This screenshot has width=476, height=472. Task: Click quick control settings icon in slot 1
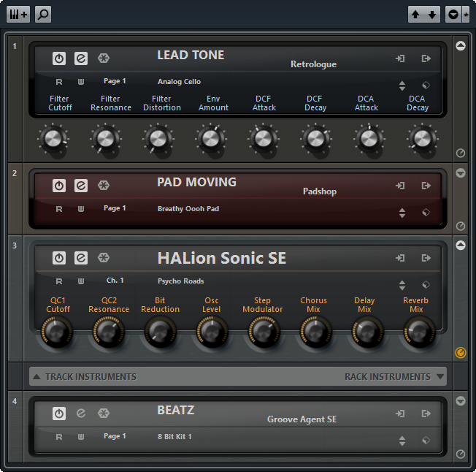[461, 153]
